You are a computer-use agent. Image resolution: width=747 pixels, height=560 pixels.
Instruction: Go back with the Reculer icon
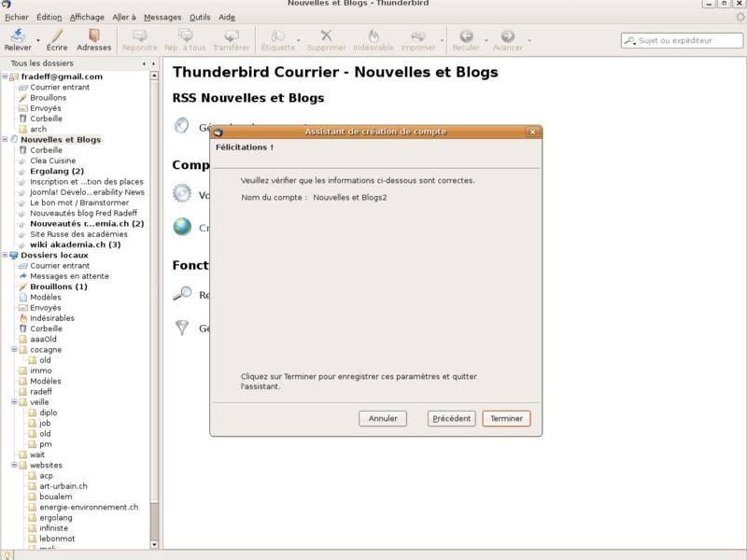(466, 35)
